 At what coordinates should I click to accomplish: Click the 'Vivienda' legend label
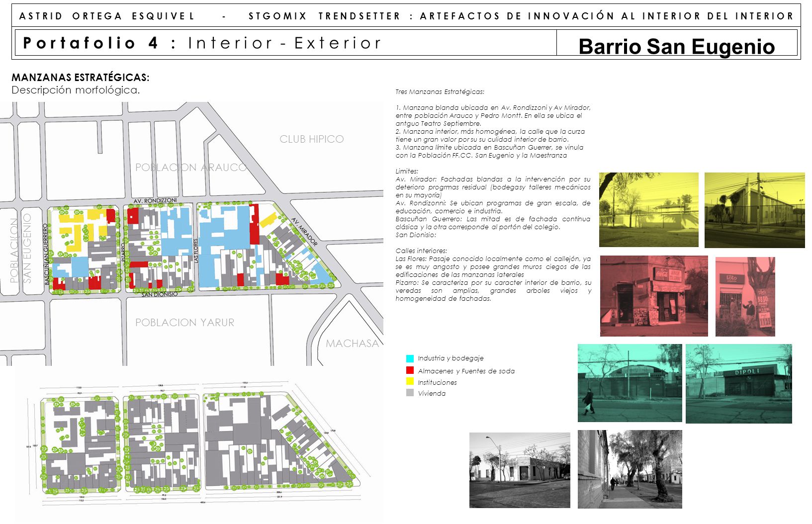[432, 393]
